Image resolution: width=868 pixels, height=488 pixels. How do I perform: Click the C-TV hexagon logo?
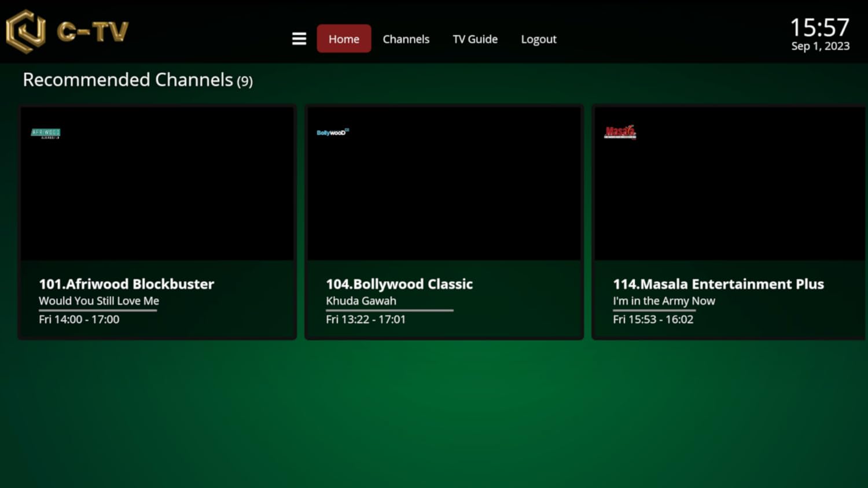(26, 31)
